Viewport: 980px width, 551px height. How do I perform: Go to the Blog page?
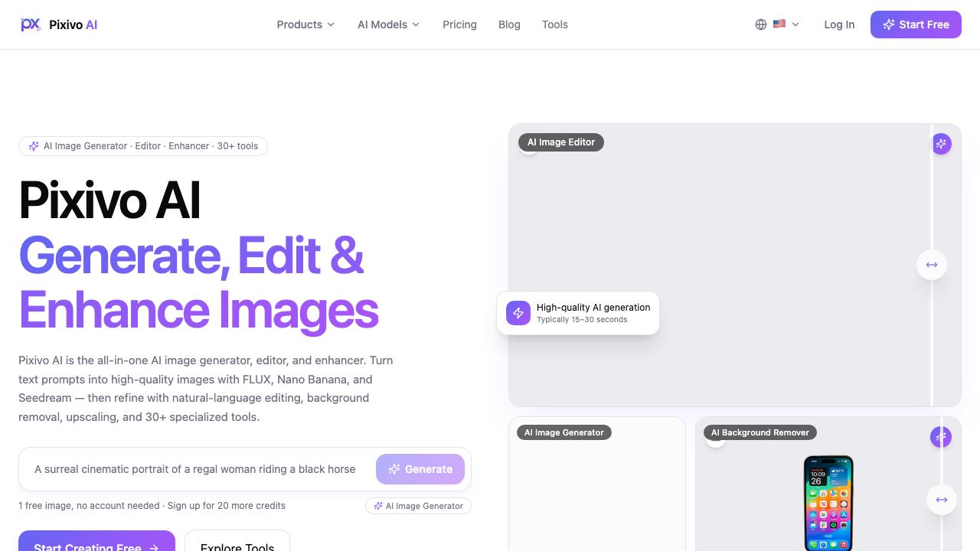(509, 24)
